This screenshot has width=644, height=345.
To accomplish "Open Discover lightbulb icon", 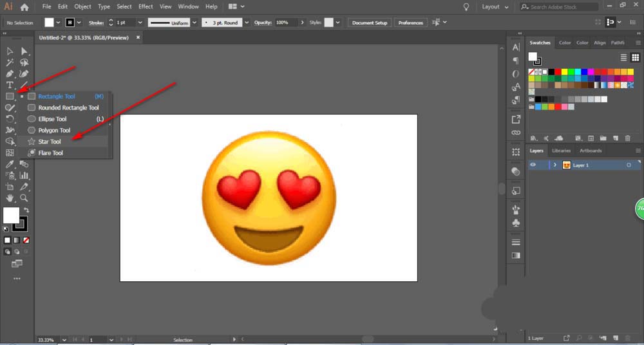I will point(466,7).
